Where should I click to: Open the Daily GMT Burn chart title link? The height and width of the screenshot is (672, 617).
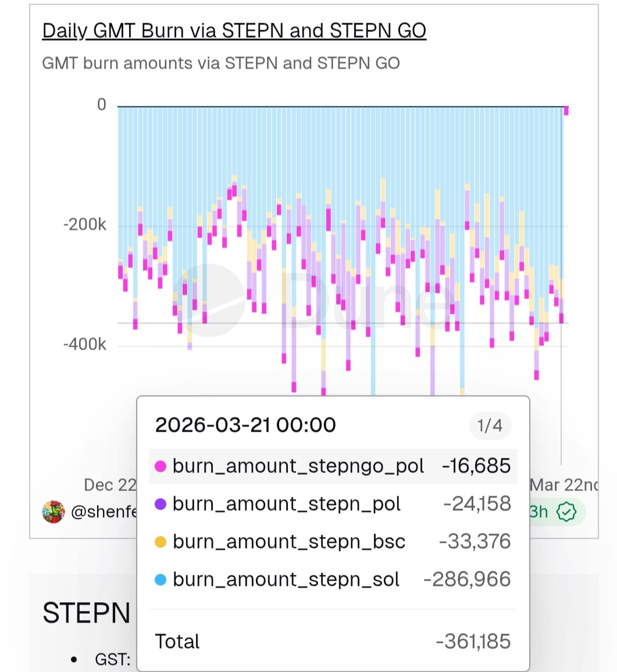click(x=234, y=31)
